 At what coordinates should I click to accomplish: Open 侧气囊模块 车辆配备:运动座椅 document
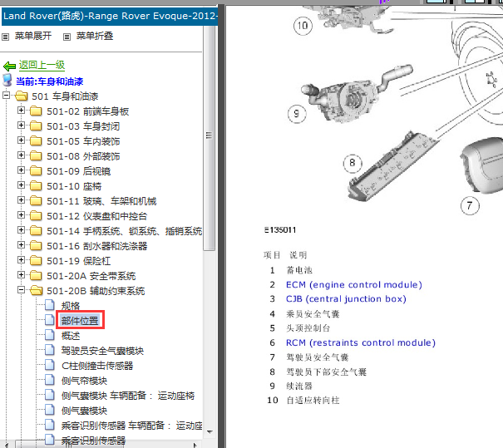pyautogui.click(x=128, y=396)
